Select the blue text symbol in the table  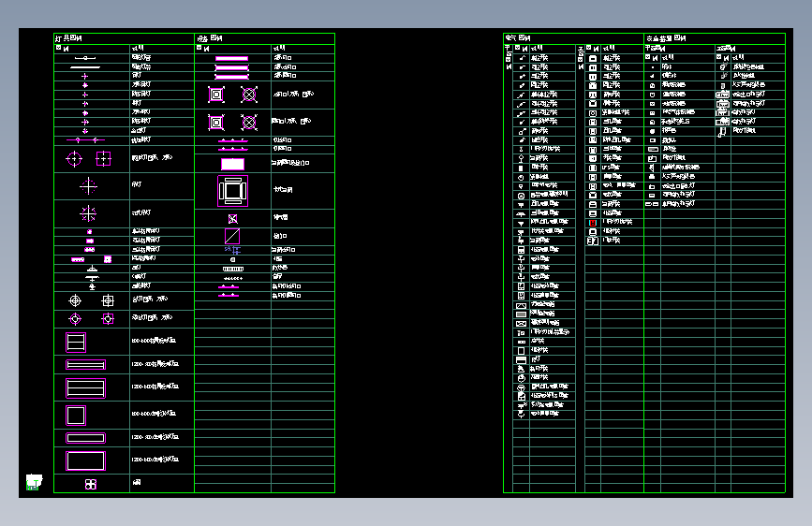[232, 250]
